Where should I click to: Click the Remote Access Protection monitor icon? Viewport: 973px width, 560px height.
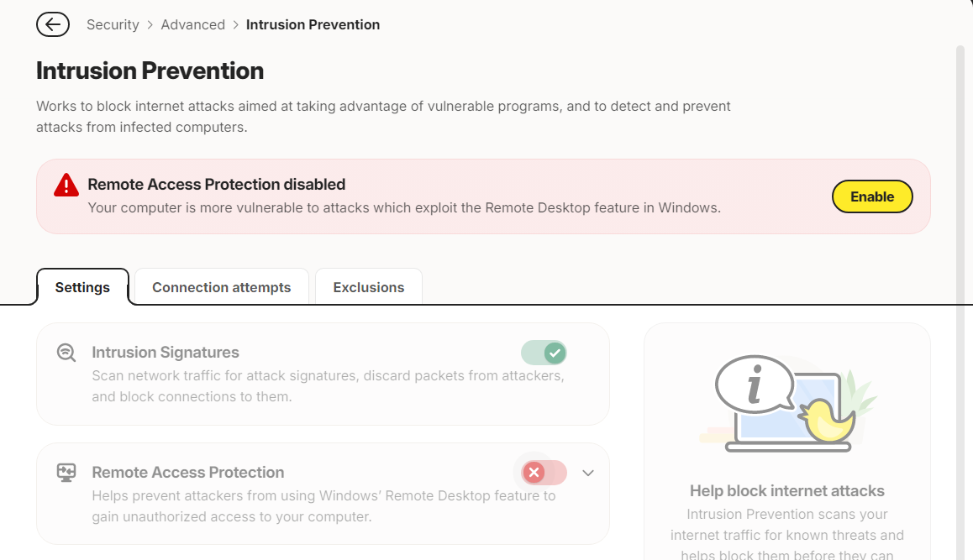66,473
